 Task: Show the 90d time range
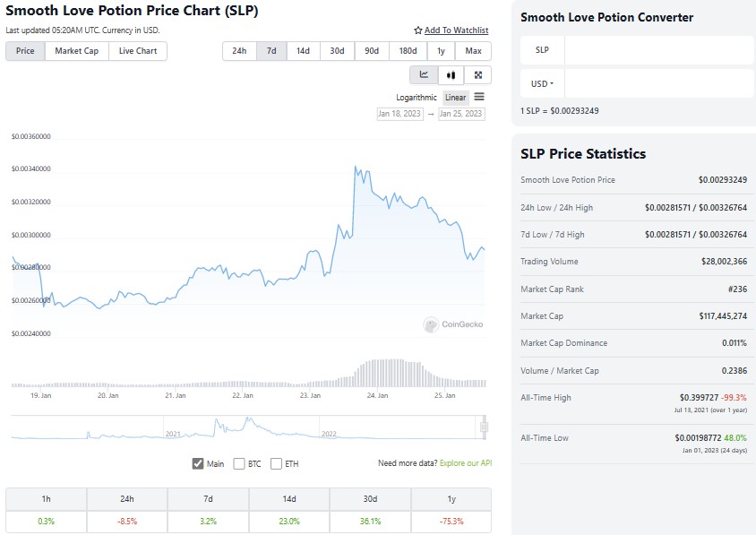[371, 51]
